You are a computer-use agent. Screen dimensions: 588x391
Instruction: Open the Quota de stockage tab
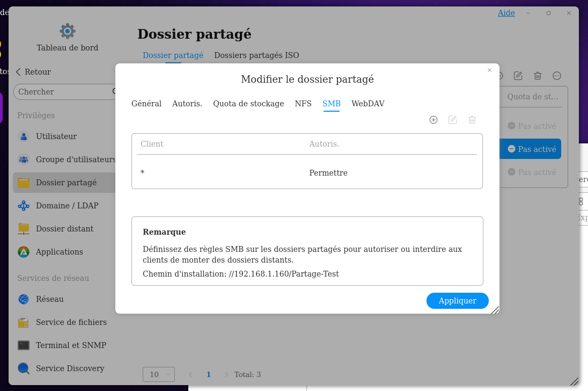pyautogui.click(x=248, y=104)
